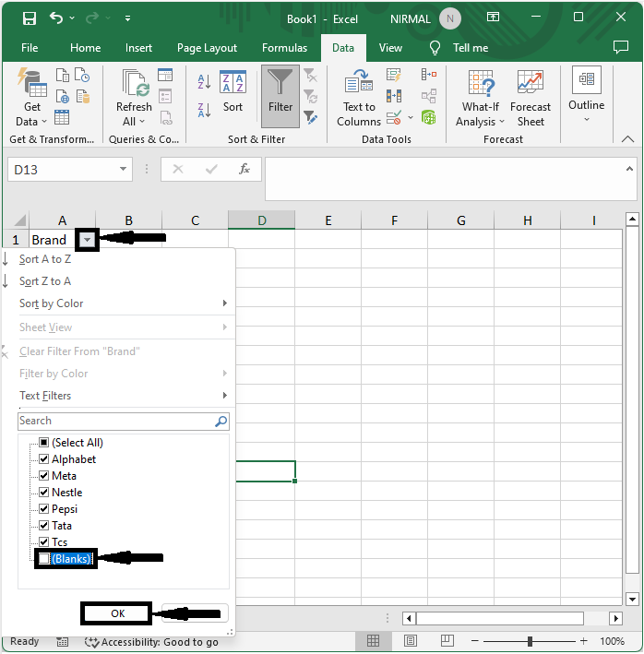Click Advanced filter icon
The image size is (644, 654).
310,117
